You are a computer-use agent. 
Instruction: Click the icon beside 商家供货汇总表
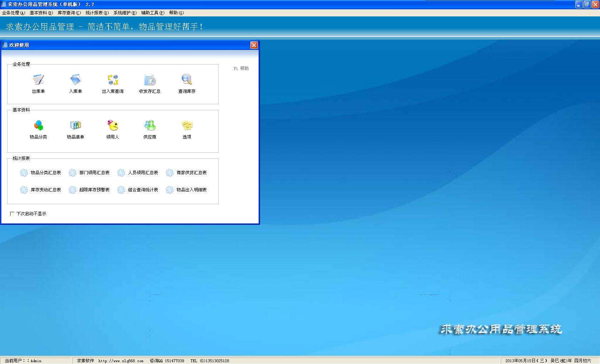[x=170, y=173]
